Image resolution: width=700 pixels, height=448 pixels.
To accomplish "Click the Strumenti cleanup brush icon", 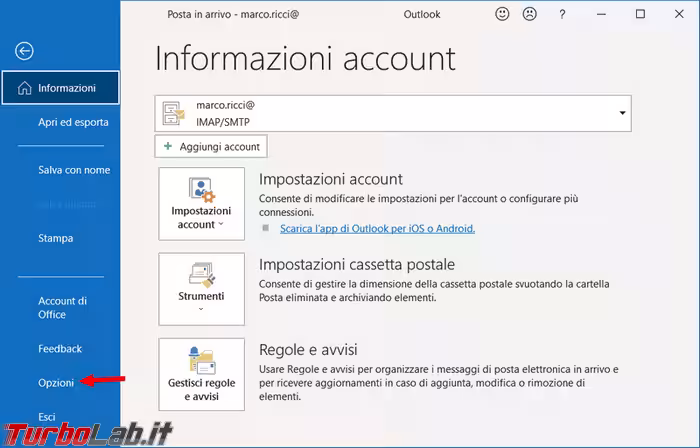I will pos(202,274).
